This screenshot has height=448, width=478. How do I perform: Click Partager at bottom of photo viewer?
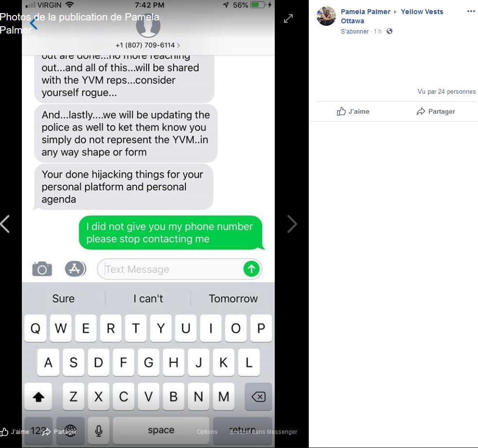coord(60,431)
